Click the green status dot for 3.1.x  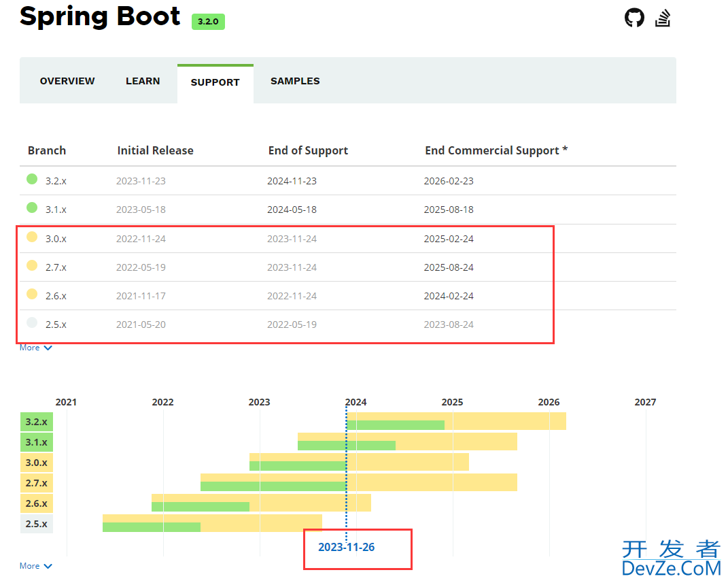32,207
